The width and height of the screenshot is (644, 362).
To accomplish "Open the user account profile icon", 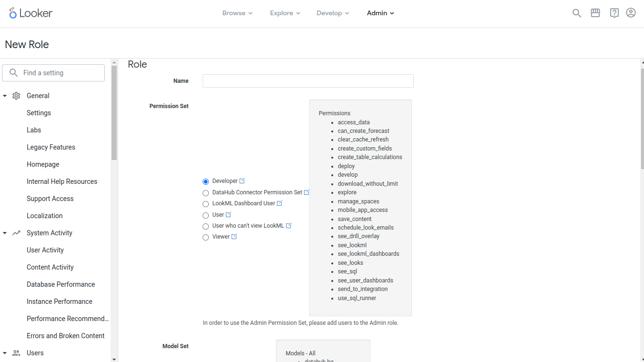I will pyautogui.click(x=631, y=13).
